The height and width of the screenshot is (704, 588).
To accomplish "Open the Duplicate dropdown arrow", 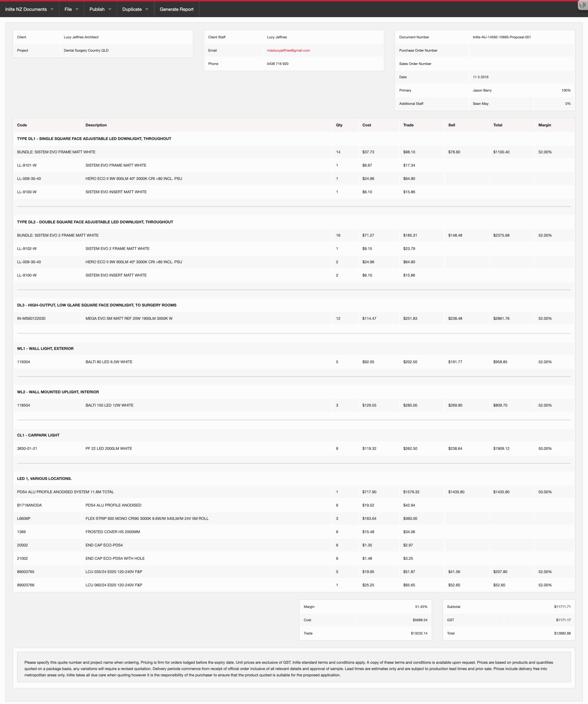I will point(147,9).
